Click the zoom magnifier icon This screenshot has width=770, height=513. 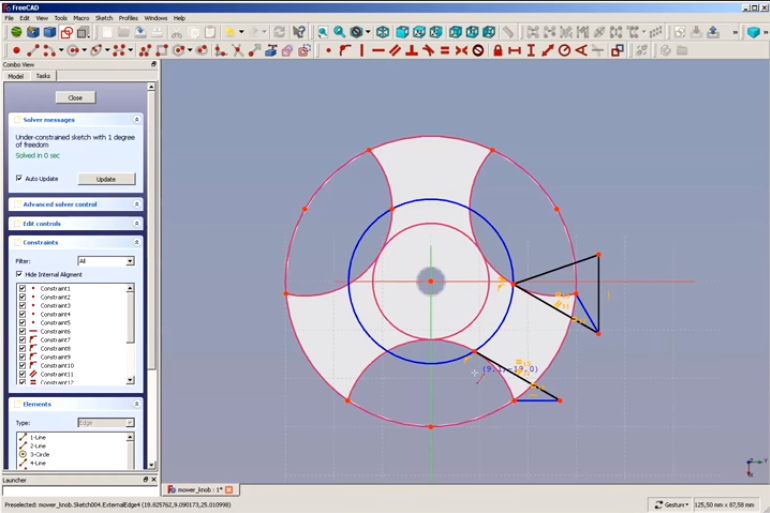339,32
